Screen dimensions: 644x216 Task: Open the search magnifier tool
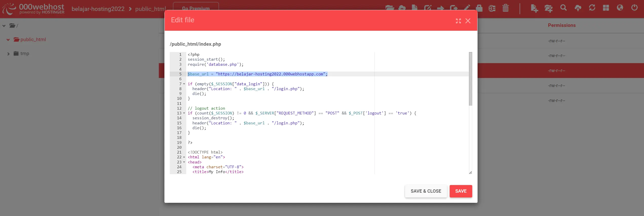coord(563,8)
